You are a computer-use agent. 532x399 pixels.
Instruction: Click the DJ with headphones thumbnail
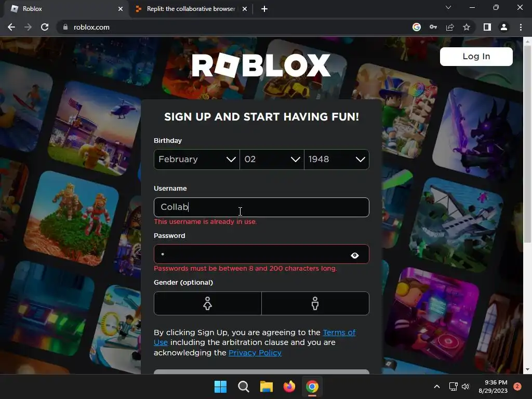433,314
